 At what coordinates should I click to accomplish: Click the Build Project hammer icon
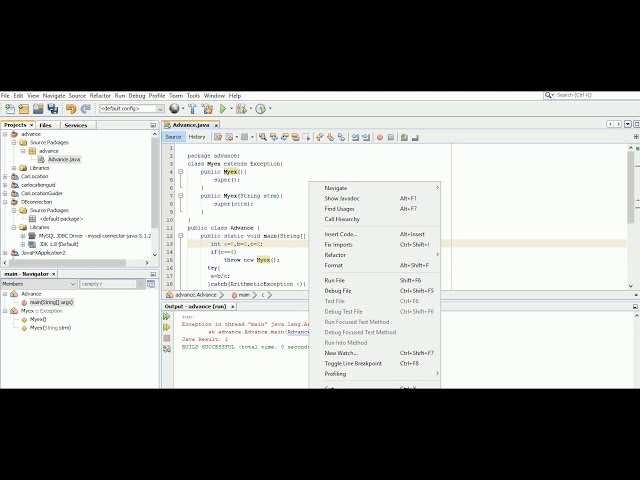pos(192,109)
